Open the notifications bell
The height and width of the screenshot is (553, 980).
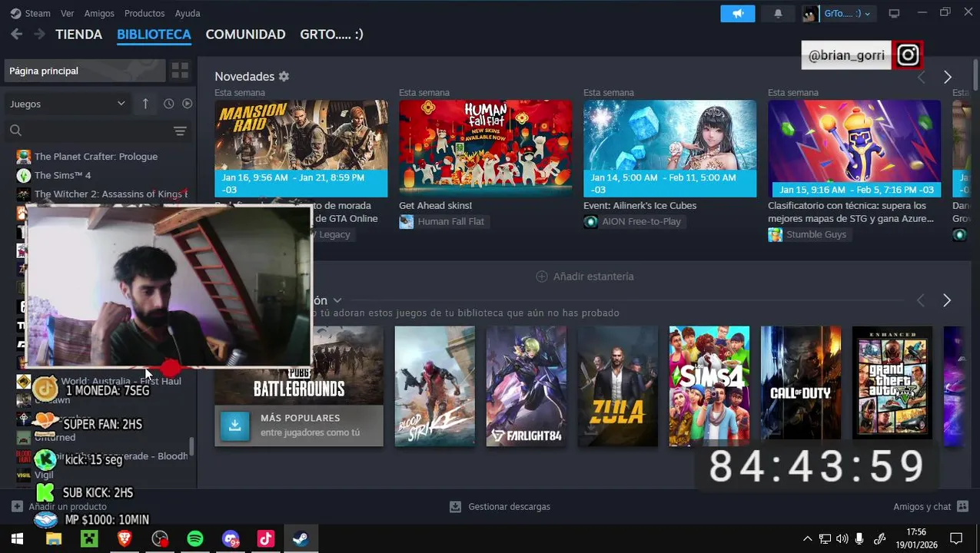778,13
